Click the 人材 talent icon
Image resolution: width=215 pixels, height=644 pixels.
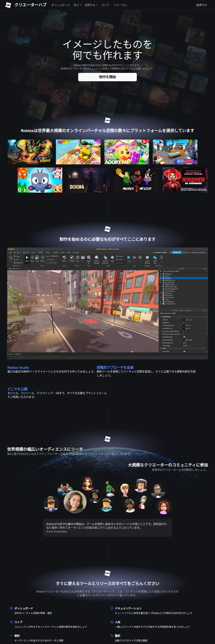(112, 622)
